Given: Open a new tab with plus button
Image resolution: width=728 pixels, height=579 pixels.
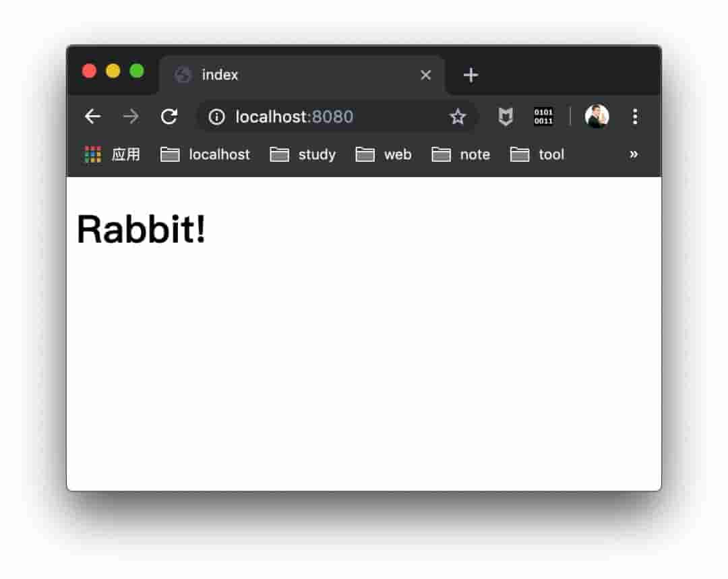Looking at the screenshot, I should click(x=471, y=75).
